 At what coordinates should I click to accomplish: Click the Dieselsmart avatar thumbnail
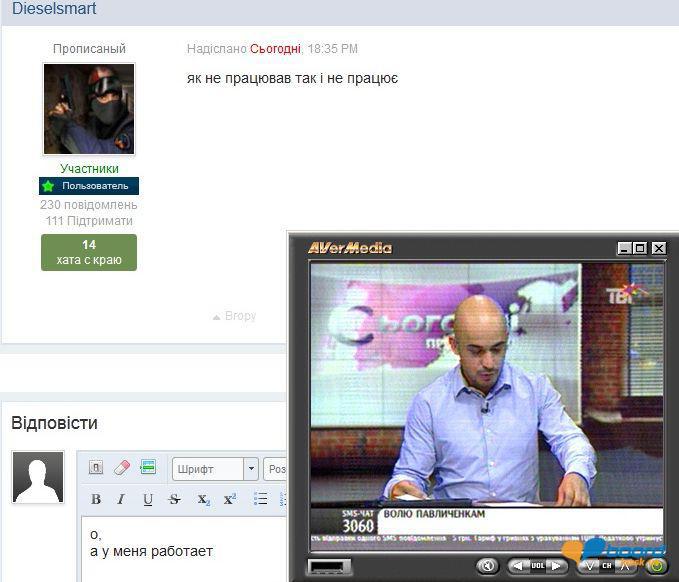point(88,109)
